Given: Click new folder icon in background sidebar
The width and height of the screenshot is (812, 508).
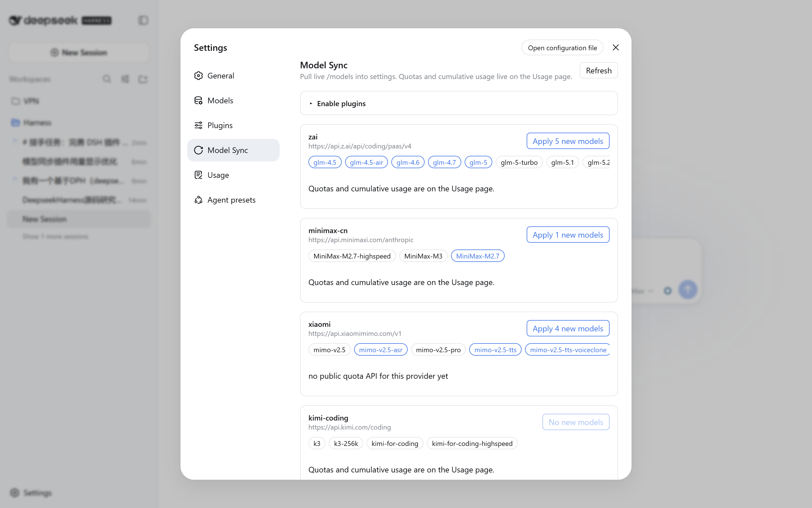Looking at the screenshot, I should [x=143, y=79].
